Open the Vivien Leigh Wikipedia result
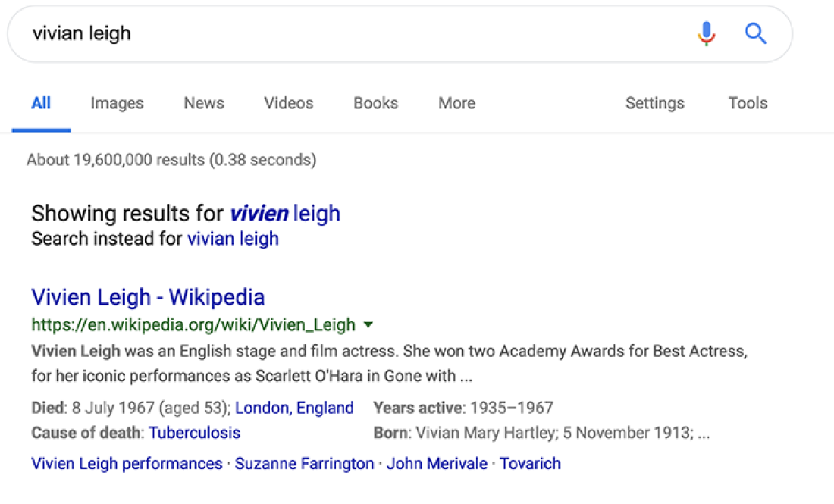Screen dimensions: 834x504 point(148,296)
